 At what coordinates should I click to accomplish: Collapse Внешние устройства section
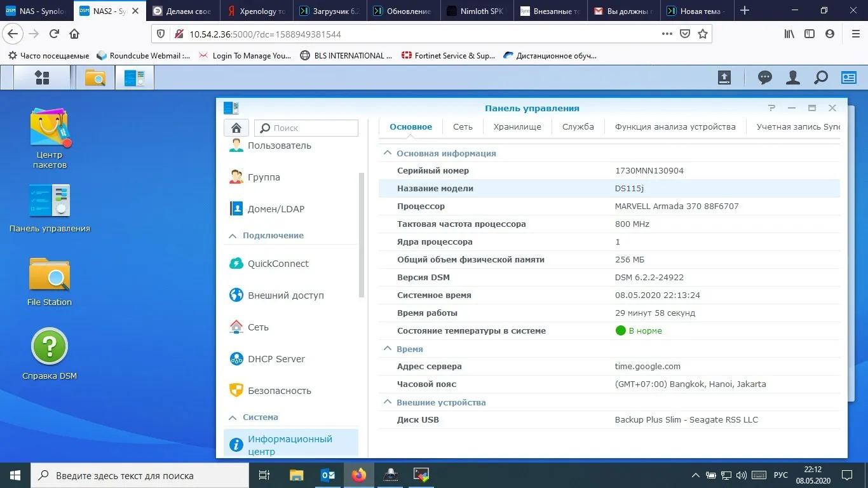(386, 402)
